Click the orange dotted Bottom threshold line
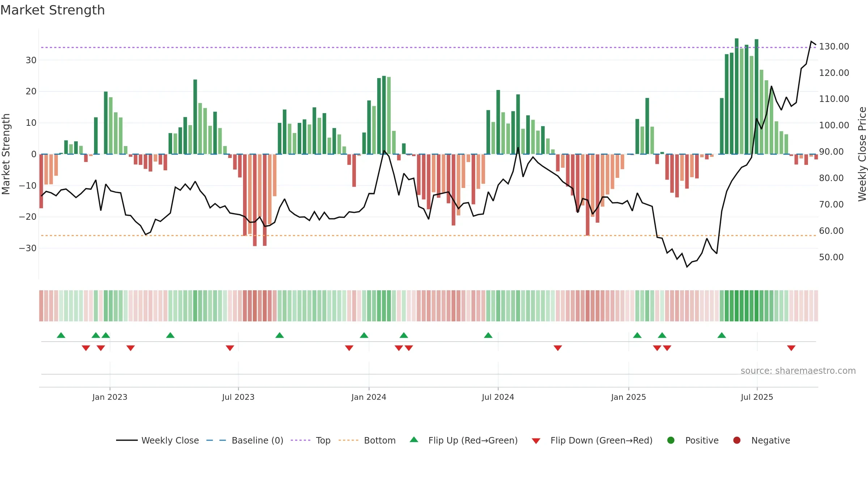This screenshot has width=868, height=488. [x=428, y=235]
